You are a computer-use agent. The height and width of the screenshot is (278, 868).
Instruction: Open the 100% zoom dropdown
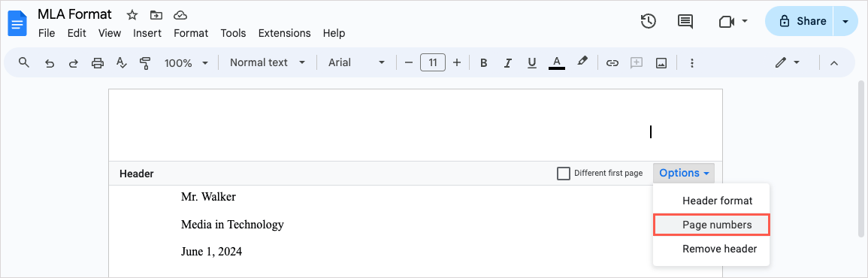coord(186,63)
